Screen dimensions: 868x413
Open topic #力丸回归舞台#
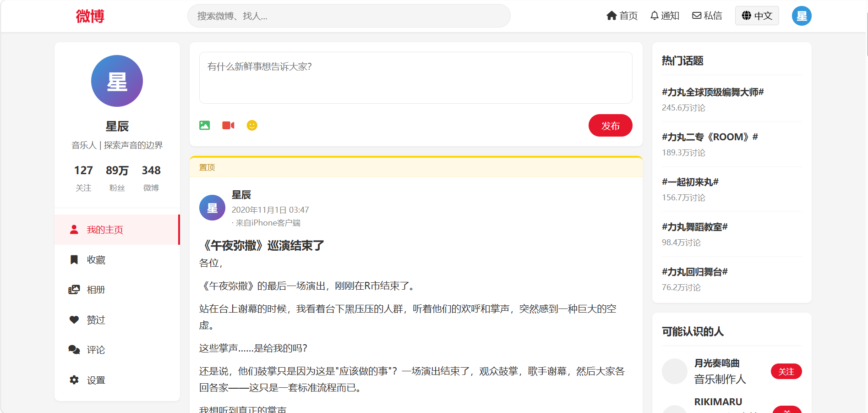tap(695, 272)
